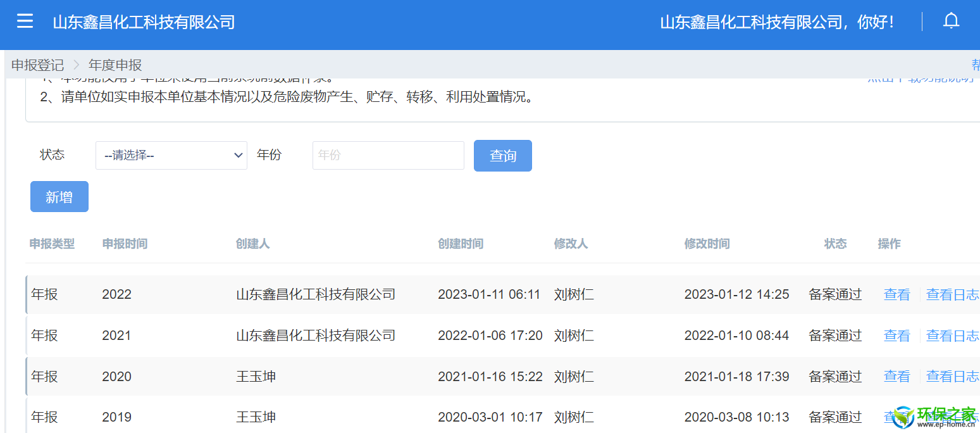The height and width of the screenshot is (433, 980).
Task: Focus the 年份 input field
Action: pyautogui.click(x=388, y=155)
